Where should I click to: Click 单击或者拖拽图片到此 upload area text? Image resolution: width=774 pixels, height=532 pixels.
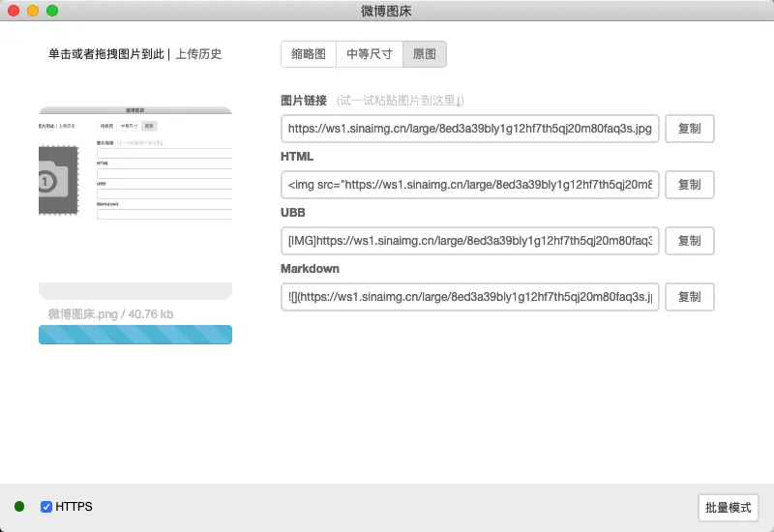click(x=106, y=54)
